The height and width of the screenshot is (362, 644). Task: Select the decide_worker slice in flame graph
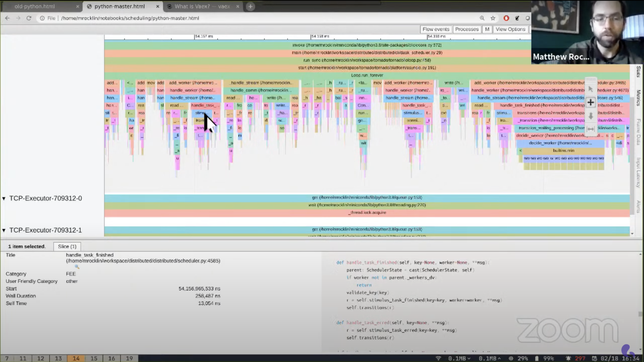[560, 143]
